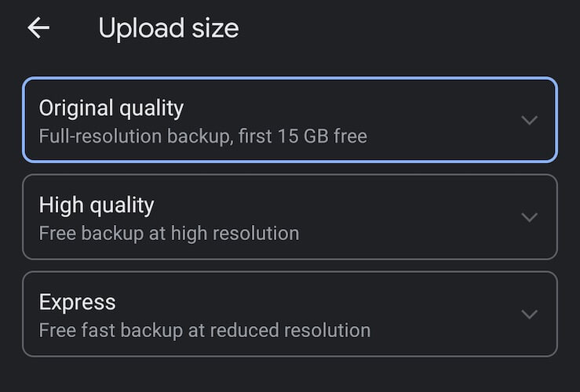
Task: Open details arrow beside Full-resolution backup
Action: 529,120
